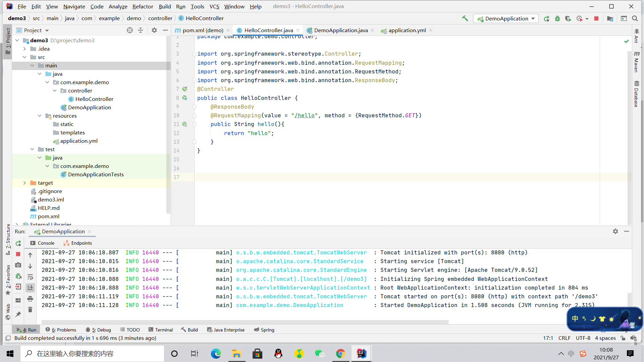Open the Terminal tool window button
This screenshot has height=362, width=644.
(x=160, y=330)
